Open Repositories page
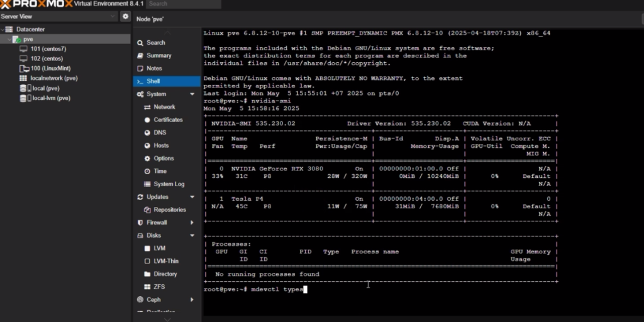Viewport: 644px width, 322px height. point(170,209)
